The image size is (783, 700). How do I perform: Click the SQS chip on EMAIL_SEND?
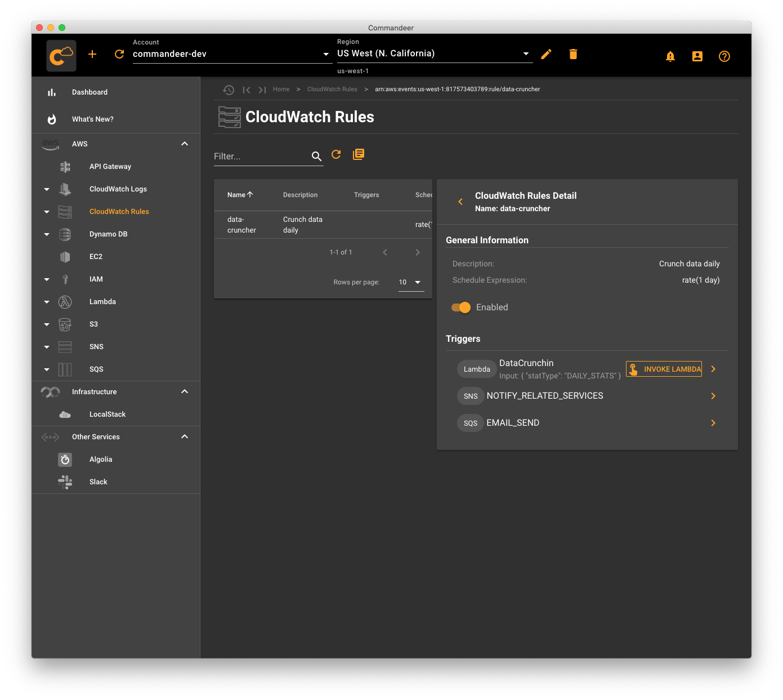click(471, 423)
